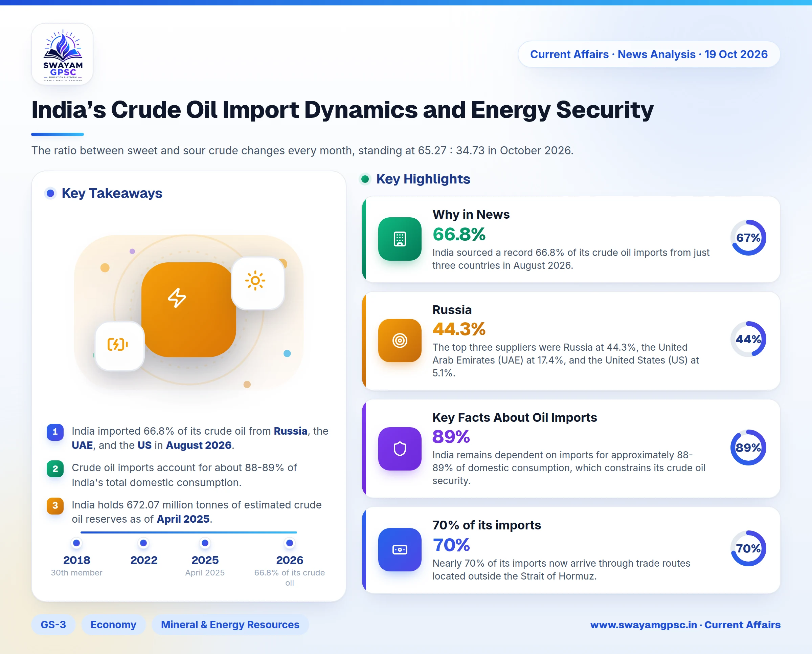Open the www.swayamgpsc.in link
Viewport: 812px width, 654px height.
click(x=685, y=625)
